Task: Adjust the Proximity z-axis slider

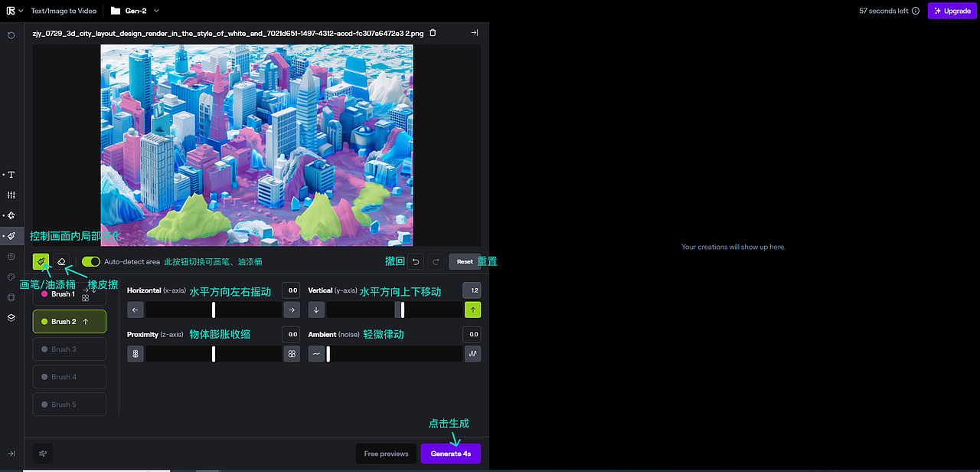Action: [214, 354]
